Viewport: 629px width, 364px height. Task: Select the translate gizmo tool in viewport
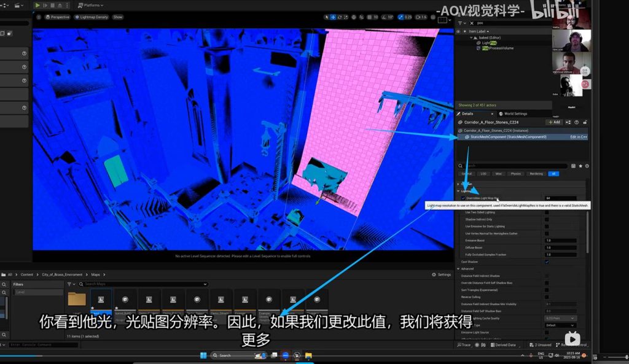pos(333,17)
